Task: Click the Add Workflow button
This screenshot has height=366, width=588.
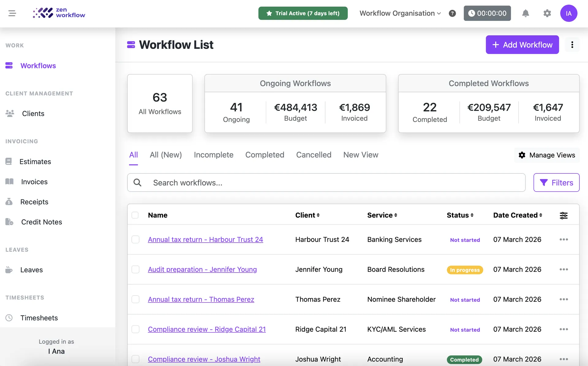Action: pyautogui.click(x=522, y=45)
